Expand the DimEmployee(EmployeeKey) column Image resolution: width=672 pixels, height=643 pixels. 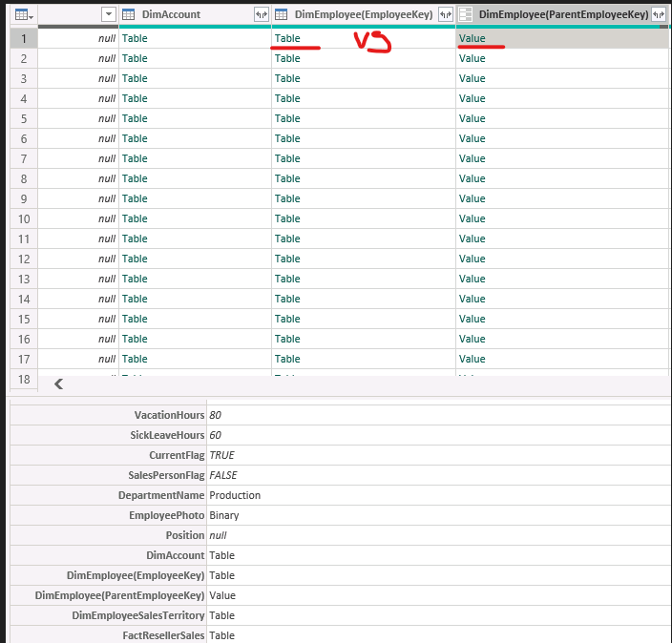point(446,14)
